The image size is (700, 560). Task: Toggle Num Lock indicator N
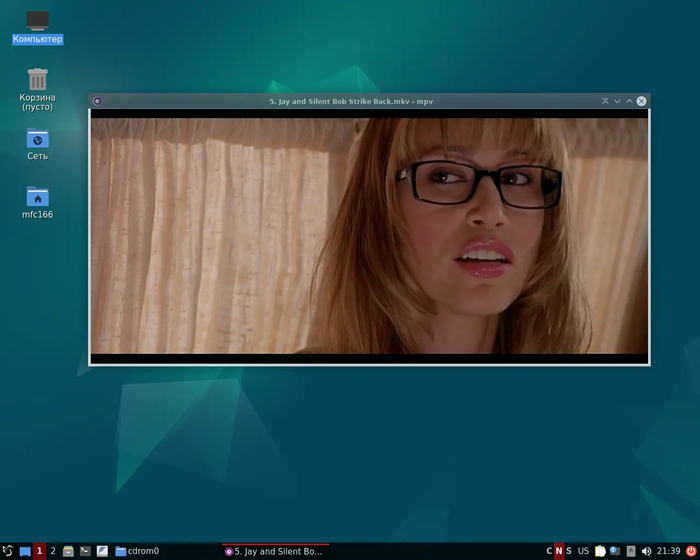tap(558, 551)
